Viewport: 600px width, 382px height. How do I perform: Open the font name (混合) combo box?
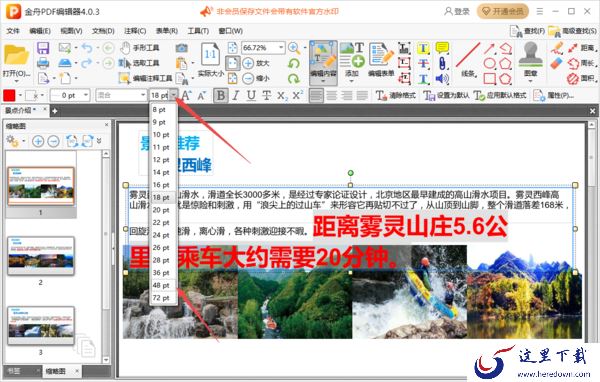tap(121, 95)
